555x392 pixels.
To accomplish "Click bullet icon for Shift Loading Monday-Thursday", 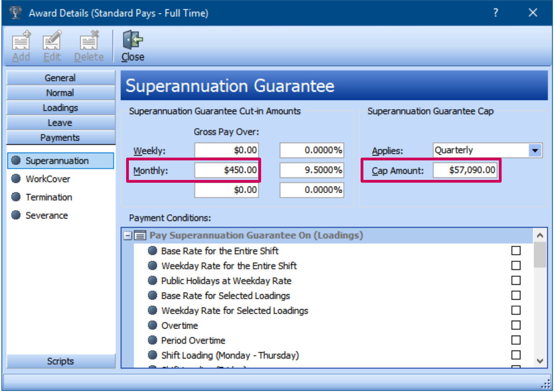I will click(x=152, y=355).
